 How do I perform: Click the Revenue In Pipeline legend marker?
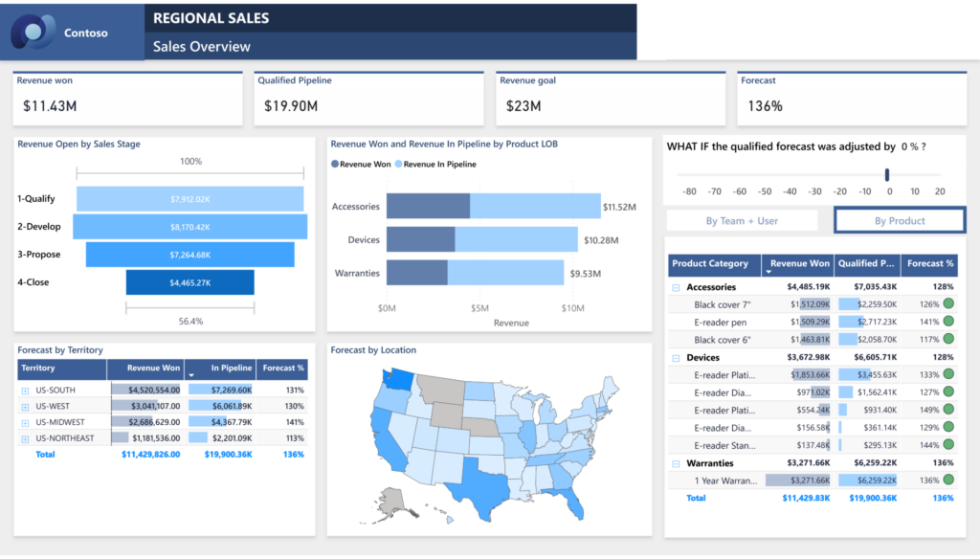pyautogui.click(x=399, y=165)
